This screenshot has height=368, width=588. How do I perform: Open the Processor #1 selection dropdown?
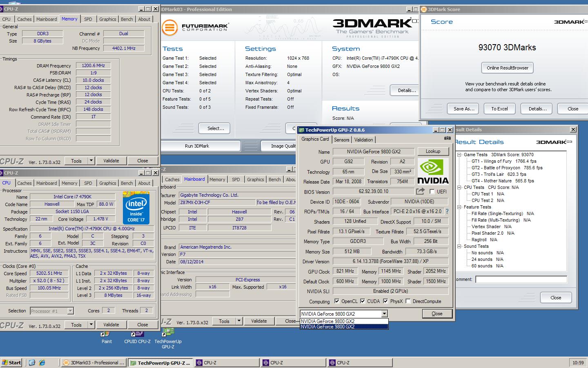(70, 311)
